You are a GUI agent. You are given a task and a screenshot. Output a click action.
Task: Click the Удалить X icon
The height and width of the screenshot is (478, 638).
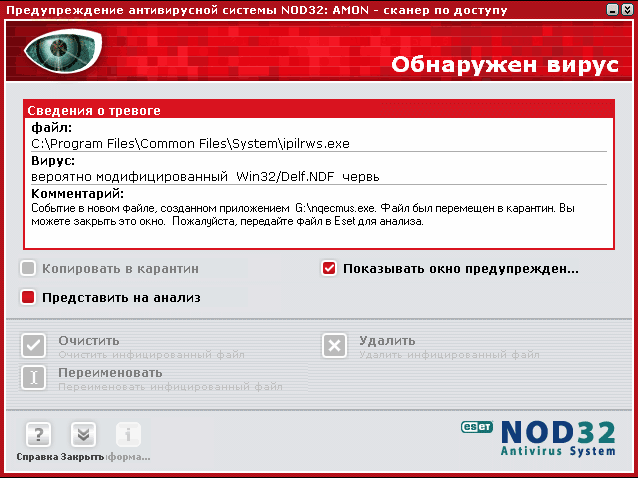(334, 345)
